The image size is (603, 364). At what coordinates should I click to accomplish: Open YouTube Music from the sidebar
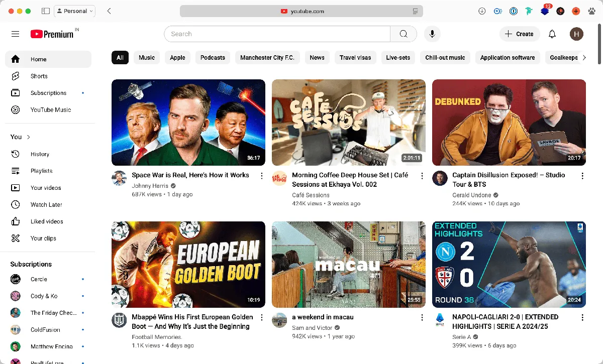48,110
